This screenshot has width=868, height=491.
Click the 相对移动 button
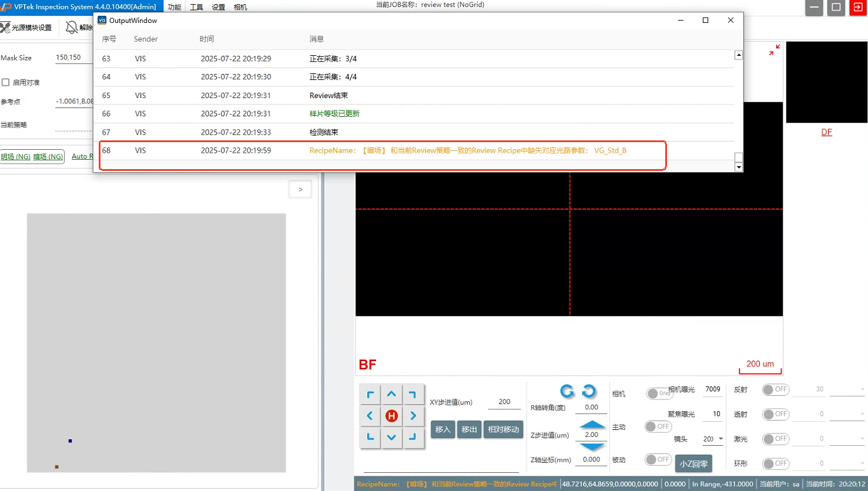point(503,429)
